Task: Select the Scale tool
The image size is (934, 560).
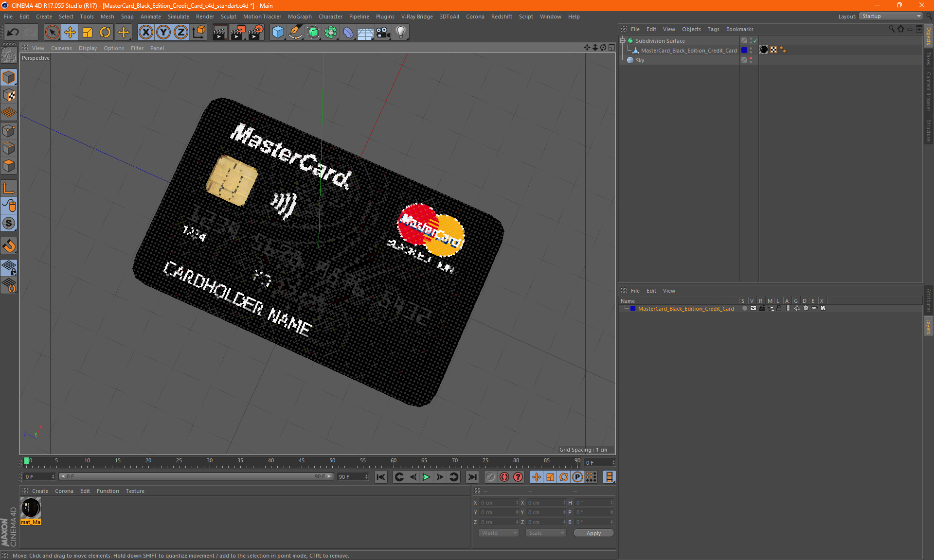Action: [x=88, y=33]
